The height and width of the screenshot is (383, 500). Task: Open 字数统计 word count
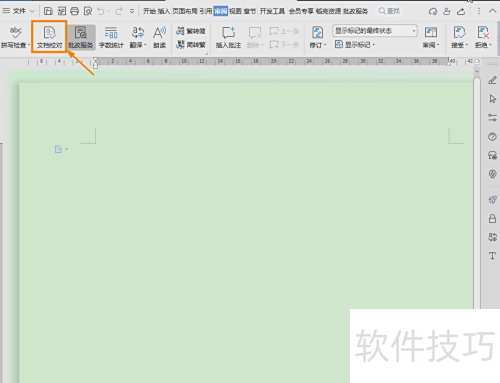point(111,37)
